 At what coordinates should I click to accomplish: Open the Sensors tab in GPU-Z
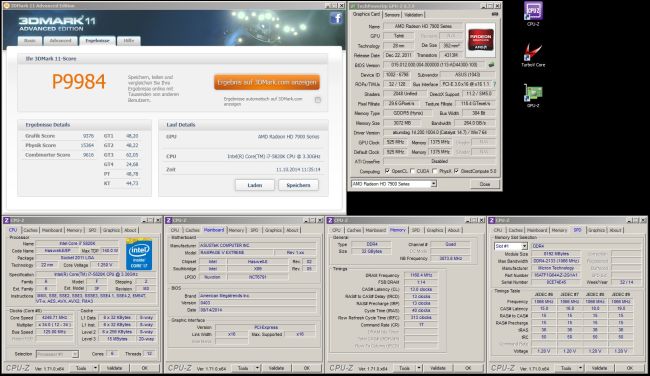coord(392,15)
